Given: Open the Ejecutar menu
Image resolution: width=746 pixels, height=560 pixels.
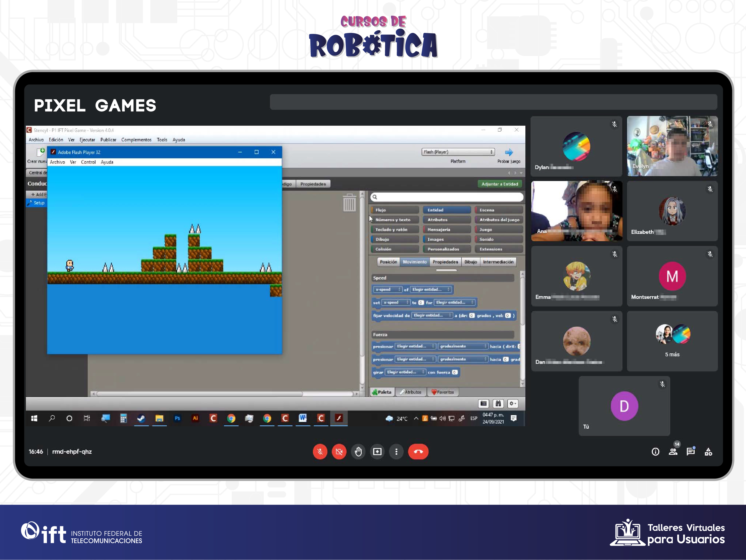Looking at the screenshot, I should (x=87, y=140).
